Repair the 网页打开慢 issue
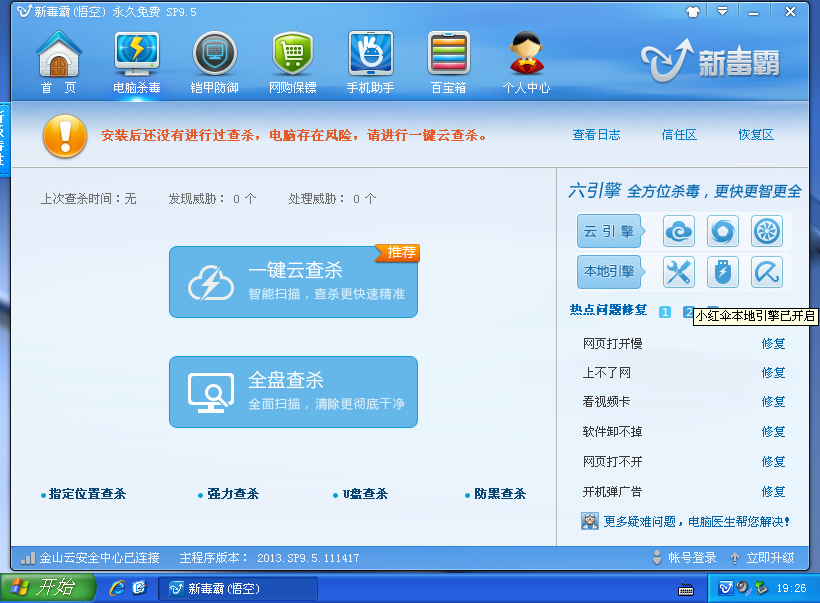Image resolution: width=820 pixels, height=603 pixels. 773,344
